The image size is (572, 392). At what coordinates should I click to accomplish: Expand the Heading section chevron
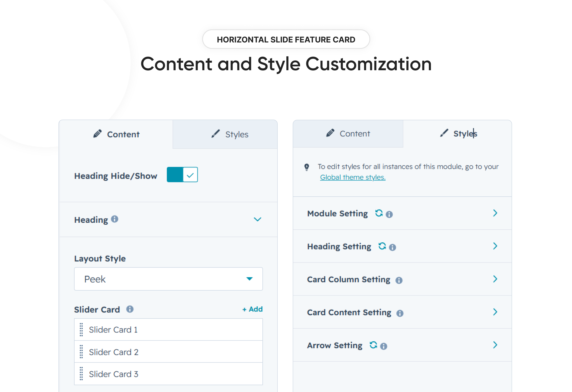click(257, 219)
